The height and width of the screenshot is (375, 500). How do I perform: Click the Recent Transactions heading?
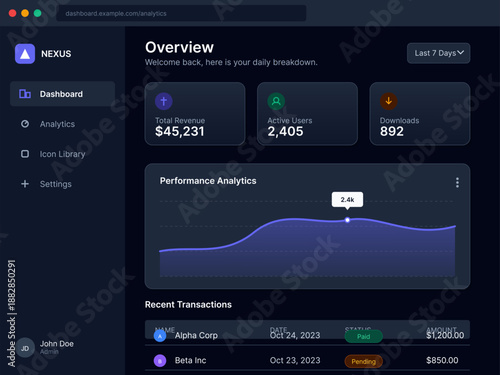click(188, 305)
